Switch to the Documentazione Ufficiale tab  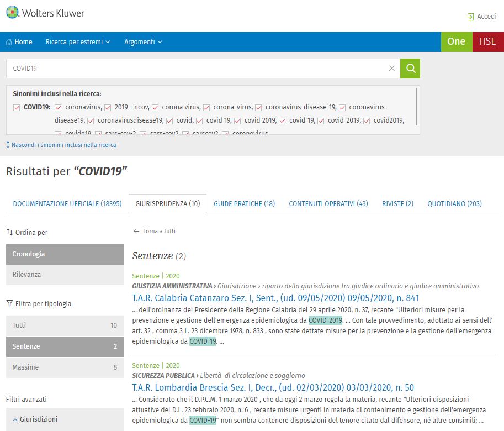pyautogui.click(x=67, y=204)
